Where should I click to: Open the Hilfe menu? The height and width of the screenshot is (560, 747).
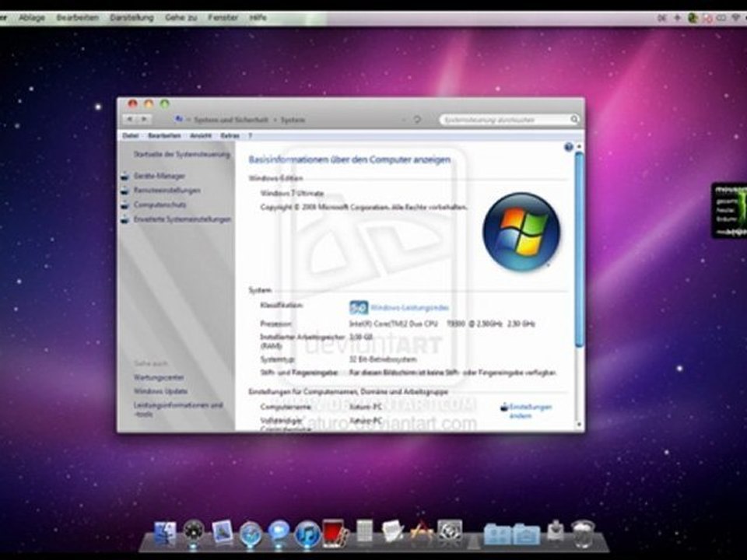tap(258, 18)
